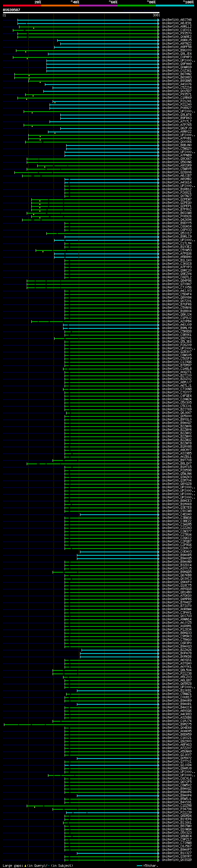Select hit label UniRef100_Q0TN27

click(177, 196)
